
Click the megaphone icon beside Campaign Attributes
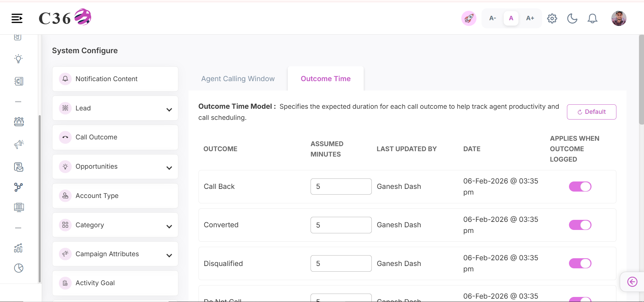[65, 254]
